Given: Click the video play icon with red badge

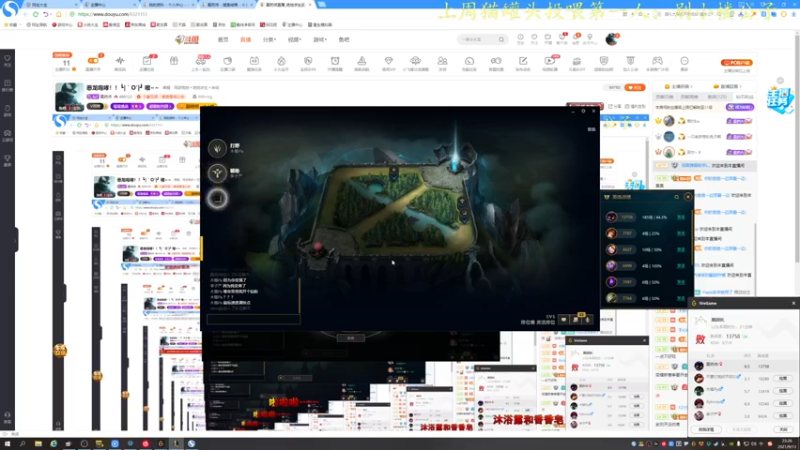Looking at the screenshot, I should (550, 61).
